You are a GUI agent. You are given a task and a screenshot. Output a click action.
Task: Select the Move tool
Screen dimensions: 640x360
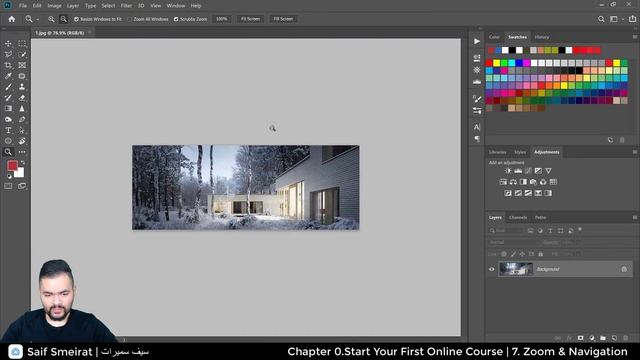pos(8,44)
